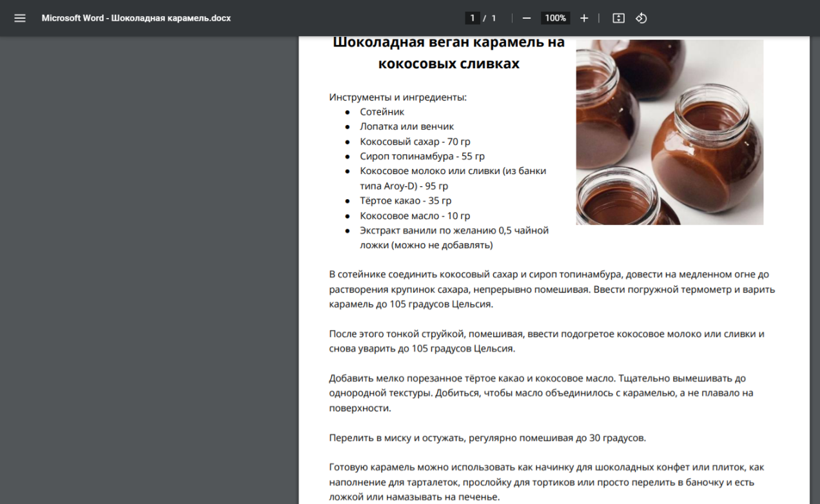Click the chocolate caramel jars photo
Viewport: 820px width, 504px height.
(670, 132)
